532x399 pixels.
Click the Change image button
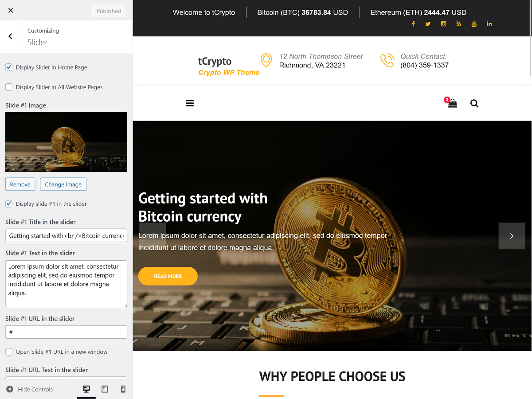coord(63,184)
